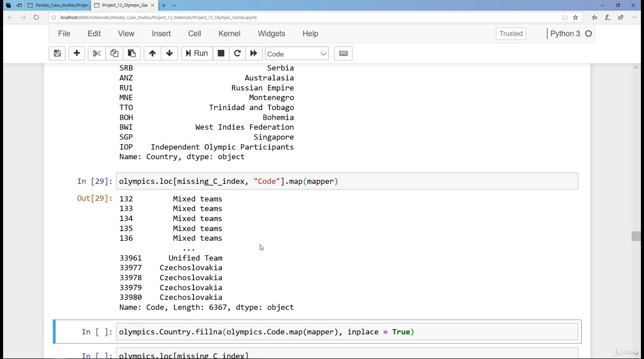
Task: Go back in the browser
Action: click(x=10, y=17)
